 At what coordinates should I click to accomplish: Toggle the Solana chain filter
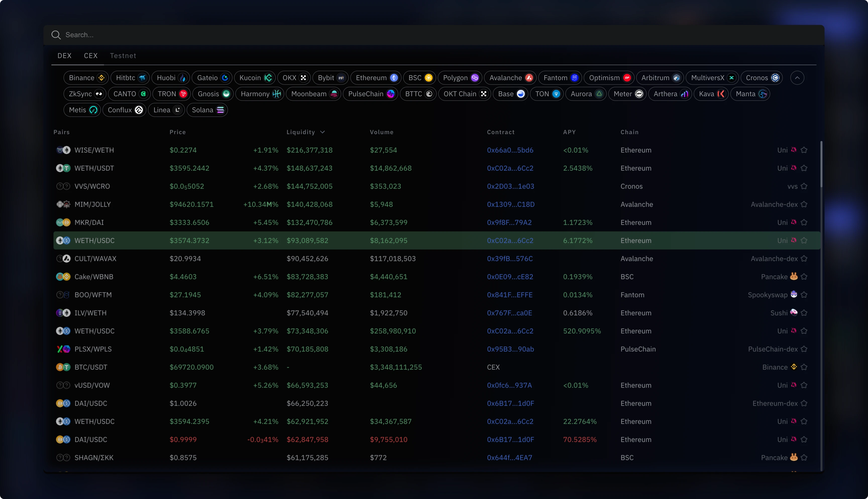(x=207, y=110)
